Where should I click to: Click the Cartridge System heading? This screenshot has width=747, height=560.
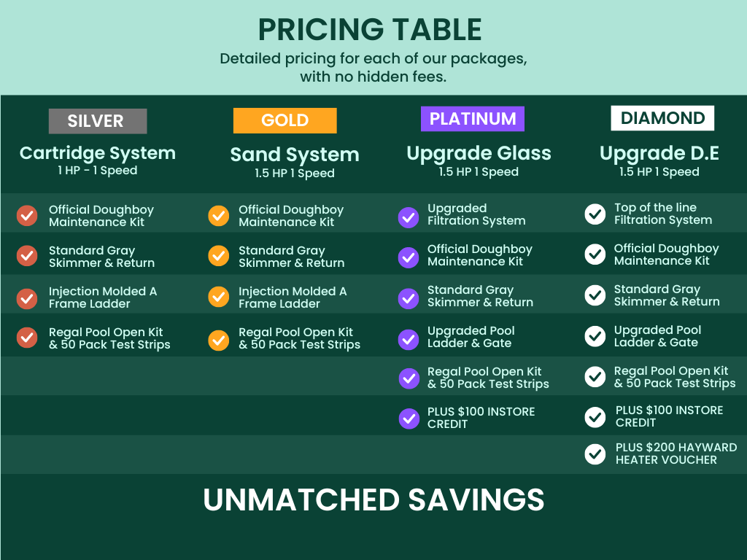click(98, 153)
